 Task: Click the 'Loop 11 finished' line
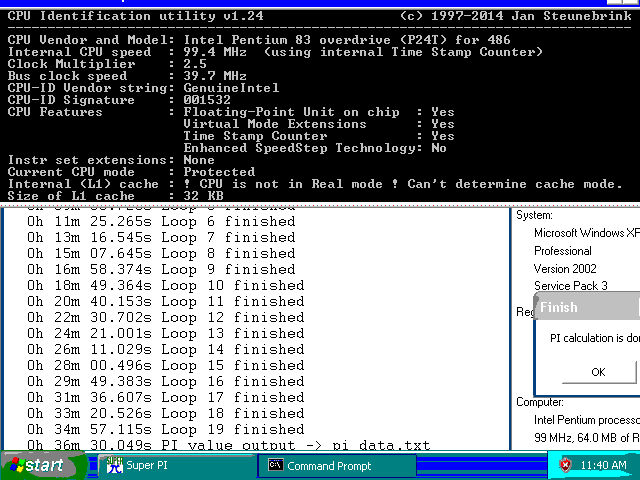[166, 301]
